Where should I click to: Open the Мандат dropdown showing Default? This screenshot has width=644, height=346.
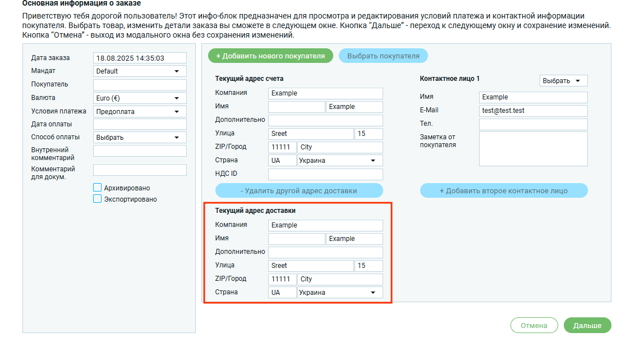(x=140, y=71)
